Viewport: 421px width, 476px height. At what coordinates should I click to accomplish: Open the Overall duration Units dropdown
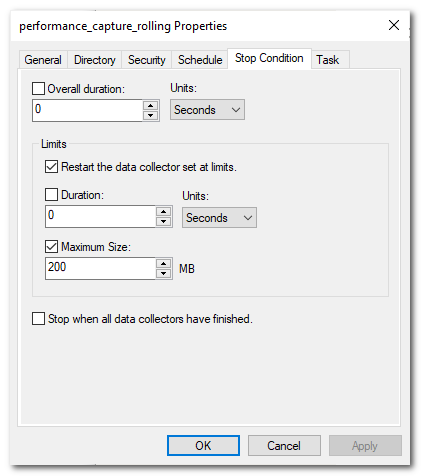207,110
